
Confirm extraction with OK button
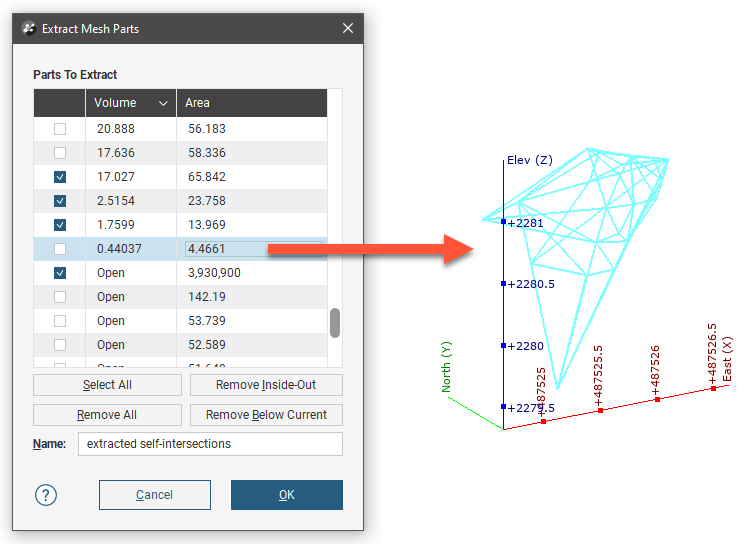tap(286, 495)
